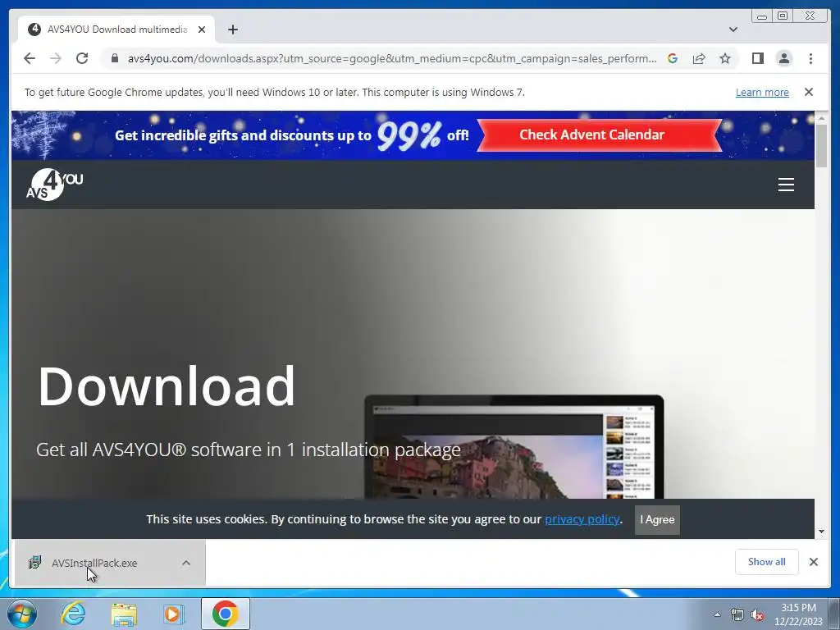Open Chrome's three-dot menu
The width and height of the screenshot is (840, 630).
pos(810,58)
